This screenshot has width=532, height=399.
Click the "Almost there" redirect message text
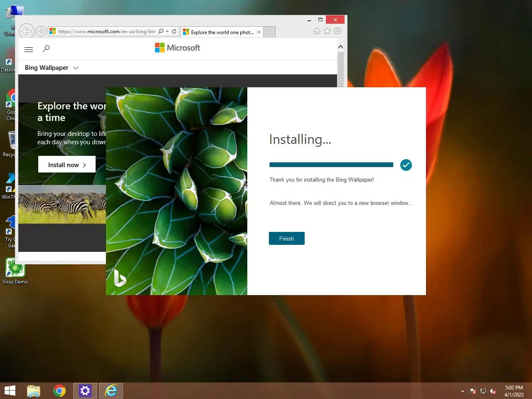[341, 203]
